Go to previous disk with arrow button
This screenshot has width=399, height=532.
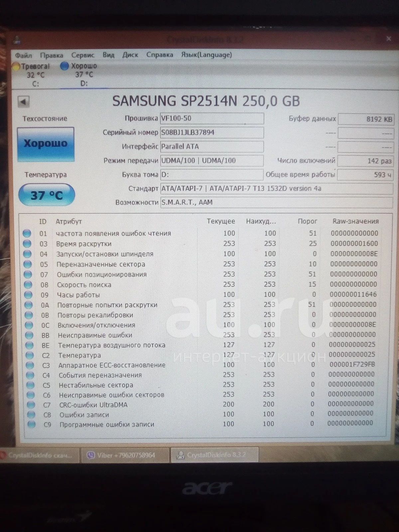point(23,101)
